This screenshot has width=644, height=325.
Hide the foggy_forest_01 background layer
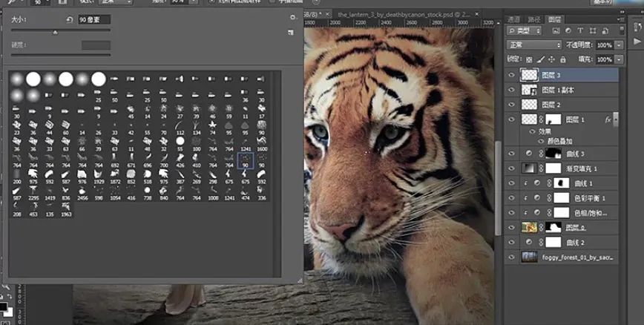click(510, 257)
